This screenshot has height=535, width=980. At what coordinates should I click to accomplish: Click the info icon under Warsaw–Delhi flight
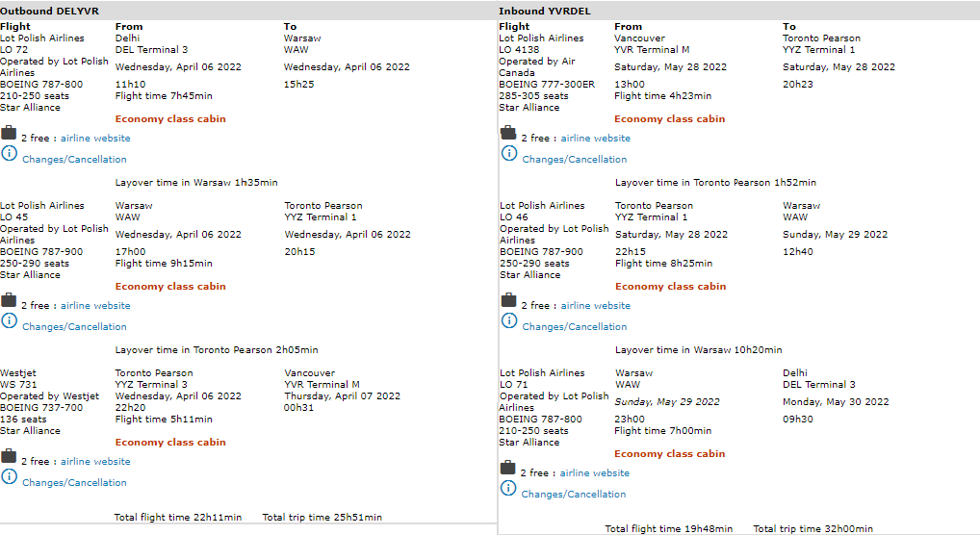point(508,489)
